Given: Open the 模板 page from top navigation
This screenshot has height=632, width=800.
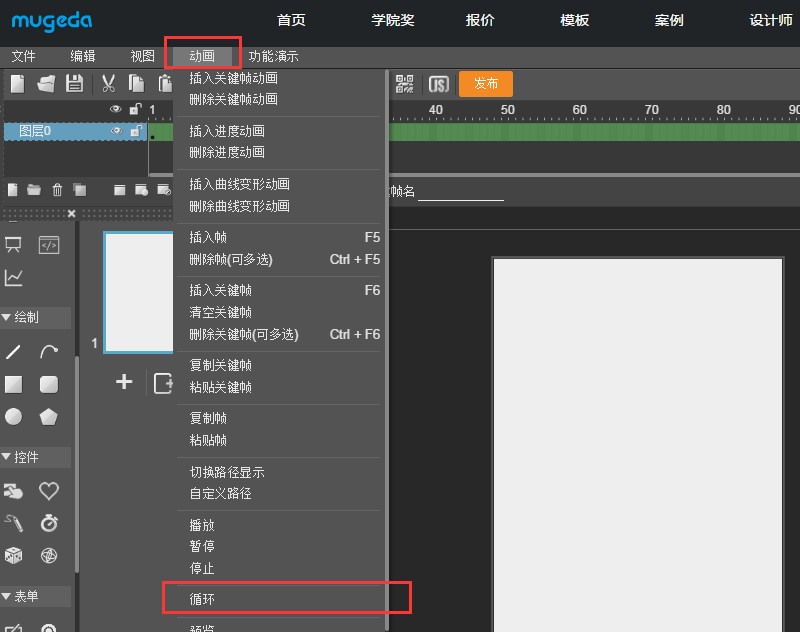Looking at the screenshot, I should tap(574, 20).
